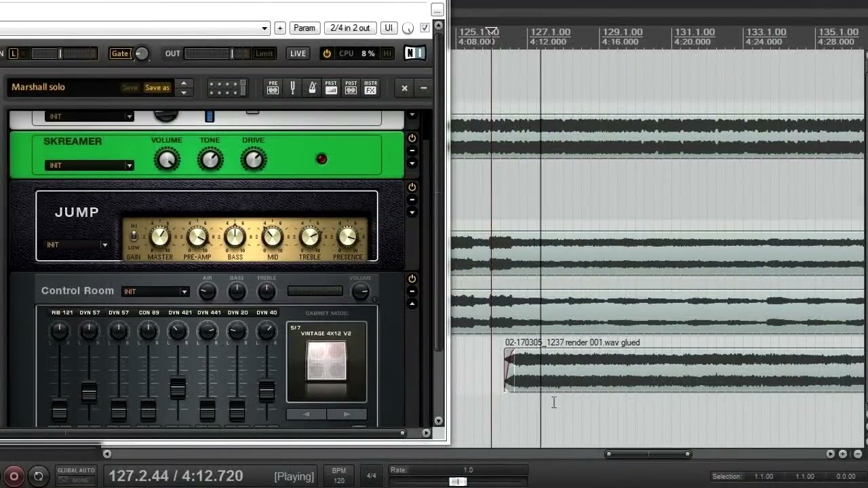Collapse the Skreamer module with down arrow

click(x=412, y=163)
